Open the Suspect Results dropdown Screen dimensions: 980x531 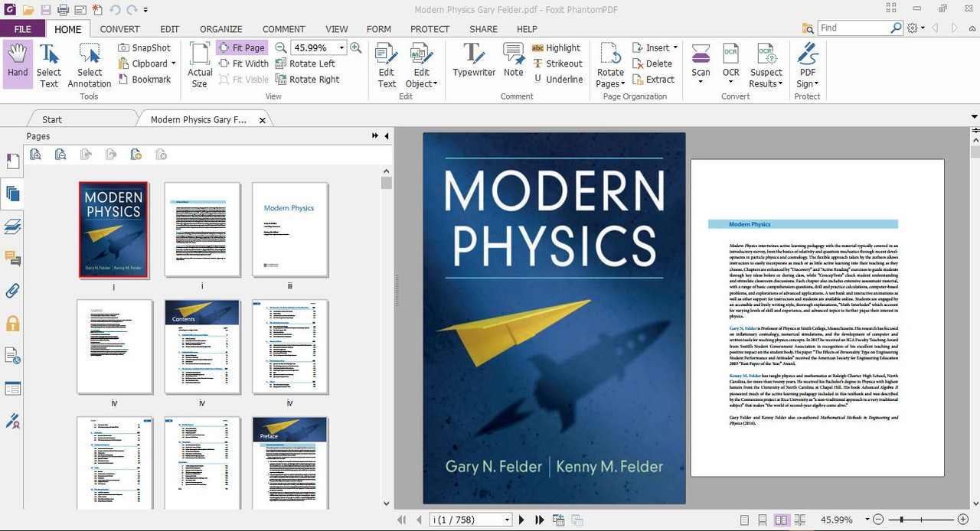(x=781, y=84)
